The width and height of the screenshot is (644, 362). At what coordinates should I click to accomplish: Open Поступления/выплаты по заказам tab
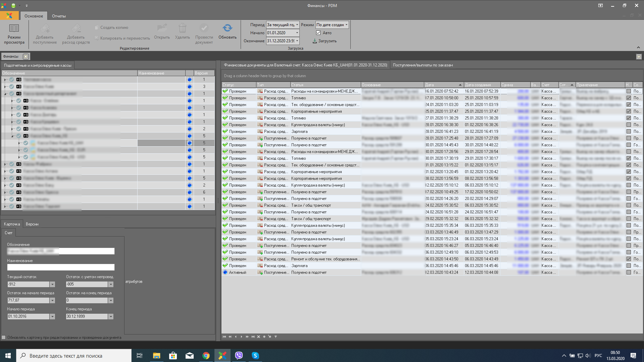(423, 65)
